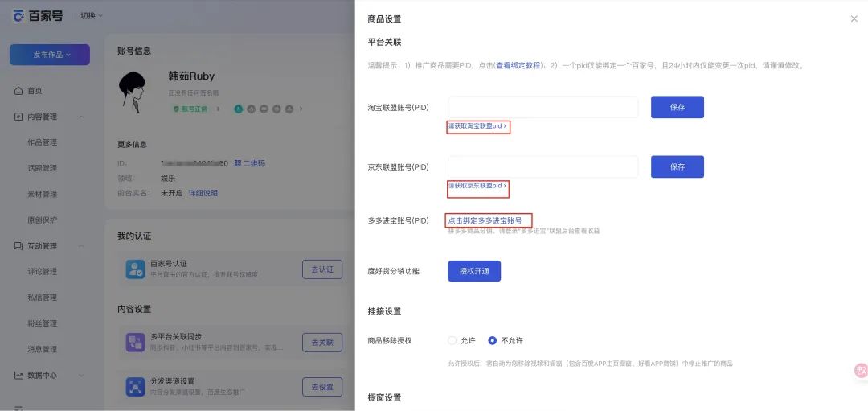This screenshot has height=411, width=868.
Task: Click the 去认证 button
Action: pyautogui.click(x=322, y=269)
